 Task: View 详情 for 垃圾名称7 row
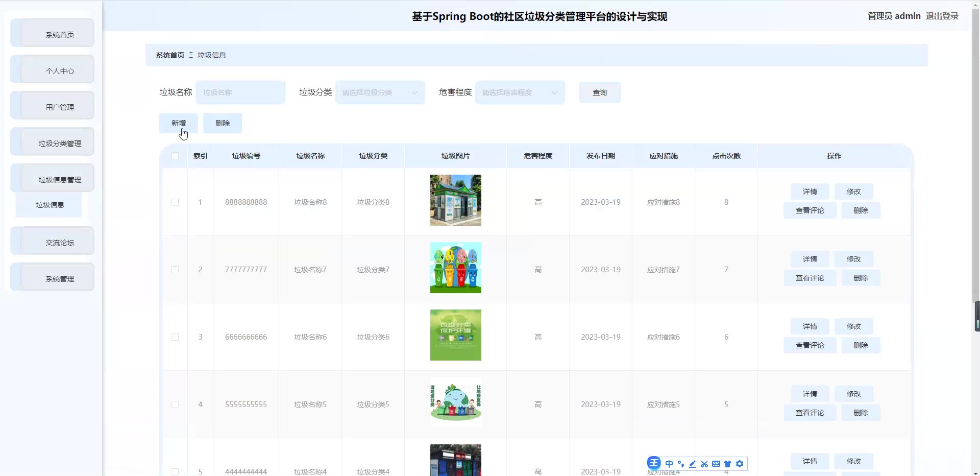[x=810, y=259]
